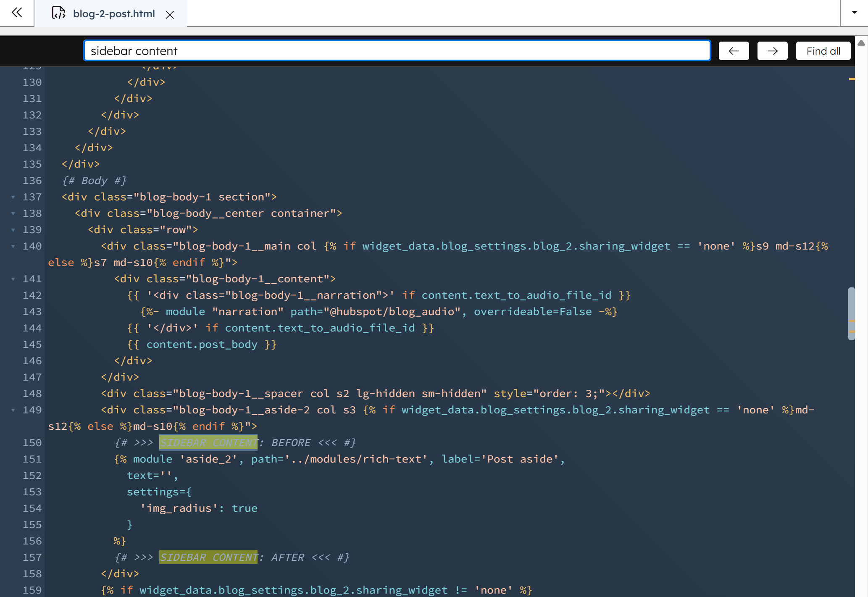Click the editor vertical scrollbar thumb

coord(852,313)
